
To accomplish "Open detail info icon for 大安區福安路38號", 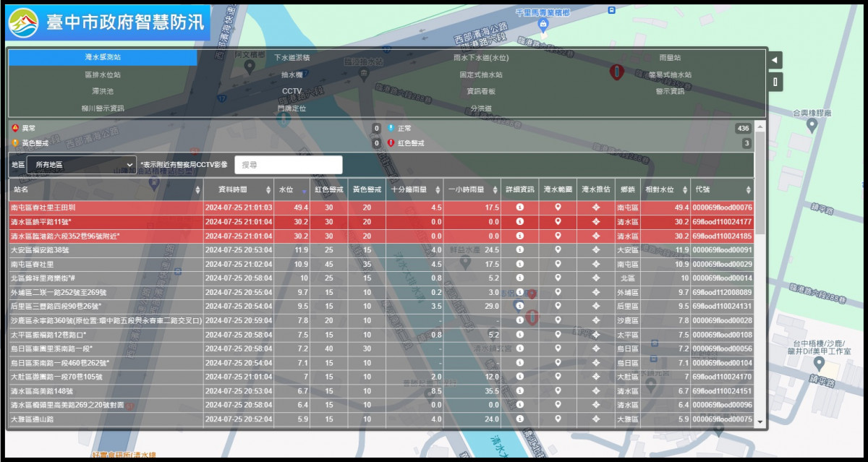I will pyautogui.click(x=519, y=249).
